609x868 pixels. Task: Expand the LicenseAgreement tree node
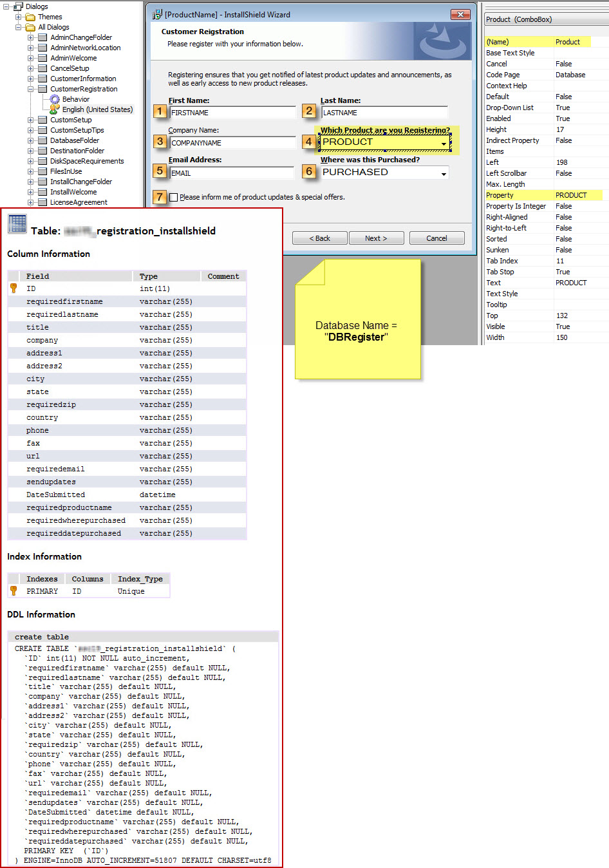tap(30, 202)
